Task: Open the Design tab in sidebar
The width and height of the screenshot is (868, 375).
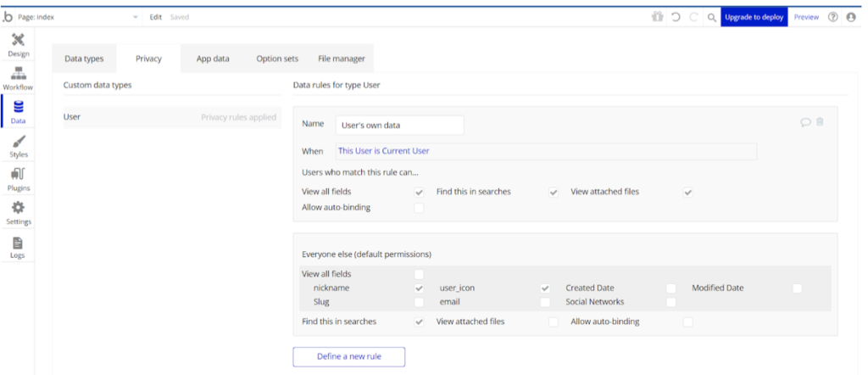Action: pyautogui.click(x=18, y=44)
